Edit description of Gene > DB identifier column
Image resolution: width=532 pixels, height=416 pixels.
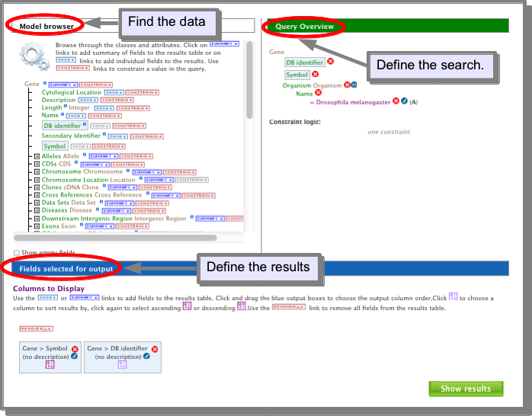click(146, 356)
